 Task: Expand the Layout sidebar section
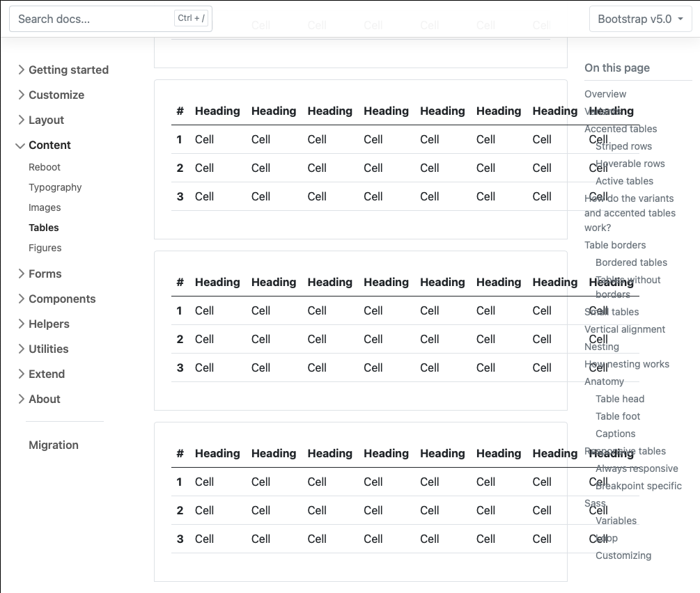[41, 120]
